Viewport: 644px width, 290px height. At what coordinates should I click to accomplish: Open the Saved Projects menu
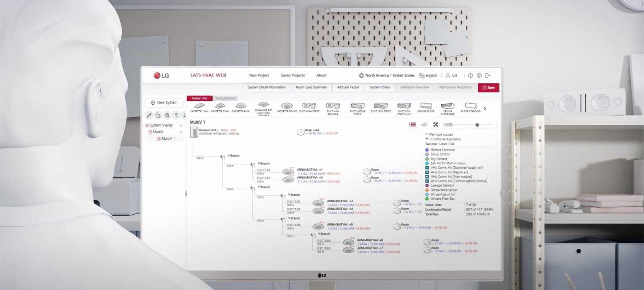point(293,75)
